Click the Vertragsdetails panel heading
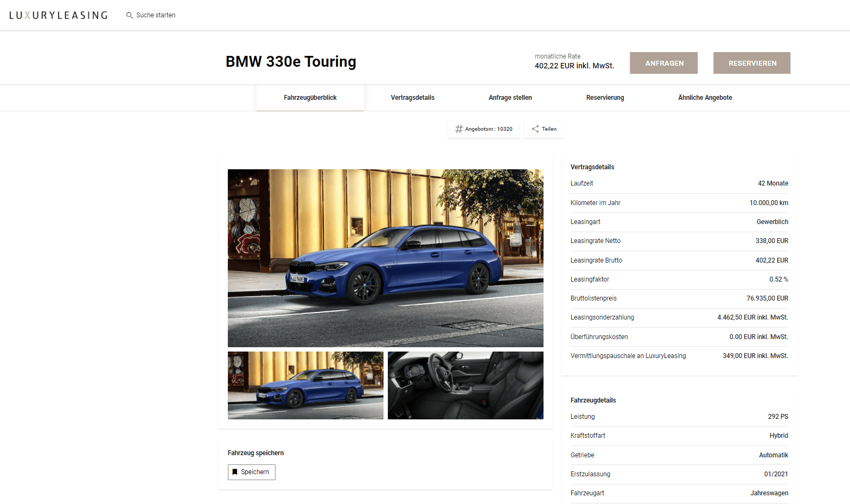Image resolution: width=850 pixels, height=504 pixels. coord(592,167)
